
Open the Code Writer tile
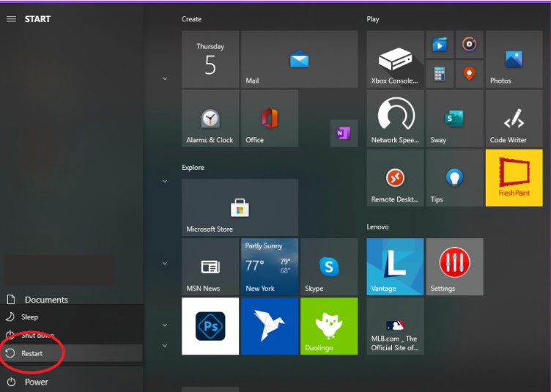pos(514,119)
